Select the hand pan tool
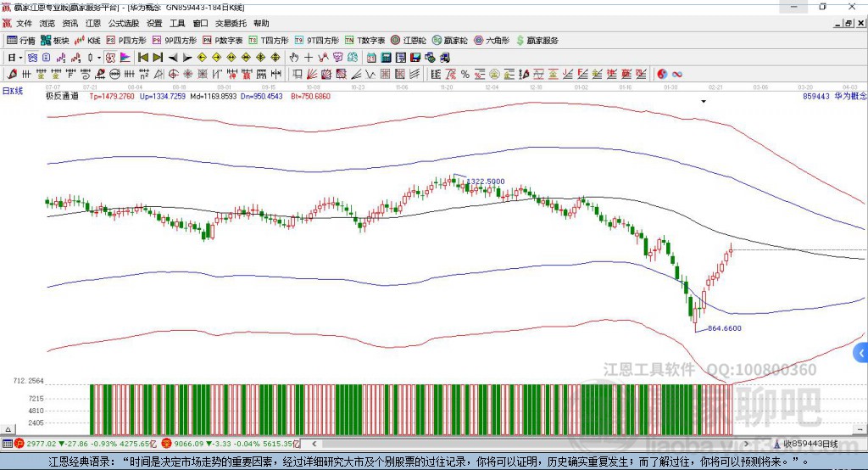Viewport: 868px width, 470px height. point(294,58)
